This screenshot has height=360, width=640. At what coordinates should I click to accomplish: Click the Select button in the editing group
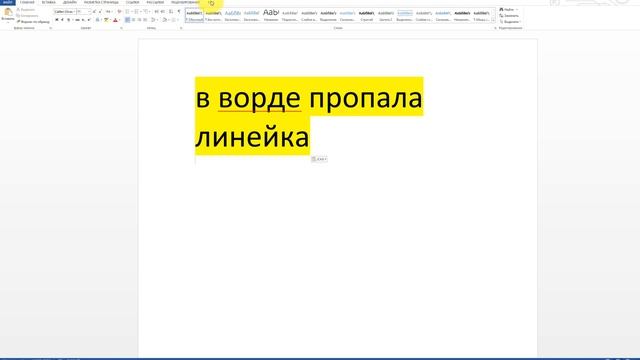pyautogui.click(x=510, y=22)
